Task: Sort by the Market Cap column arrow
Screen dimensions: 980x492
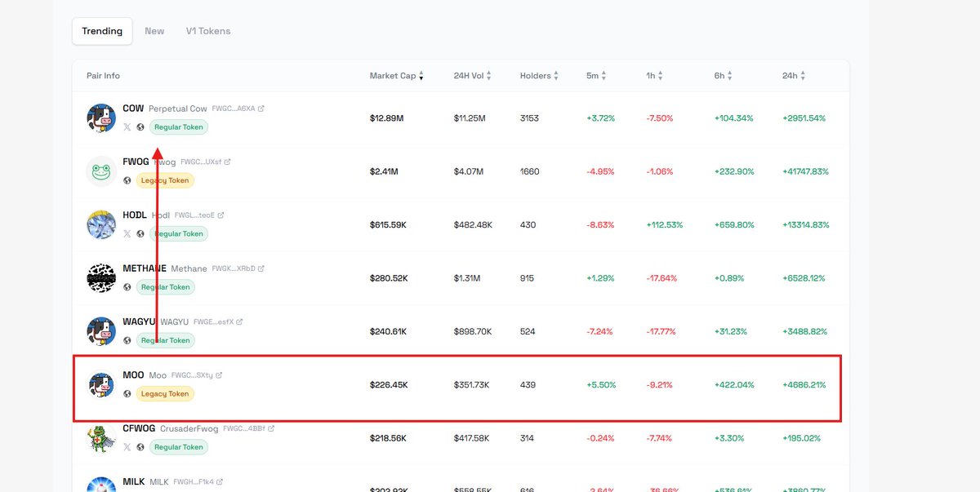Action: [x=421, y=76]
